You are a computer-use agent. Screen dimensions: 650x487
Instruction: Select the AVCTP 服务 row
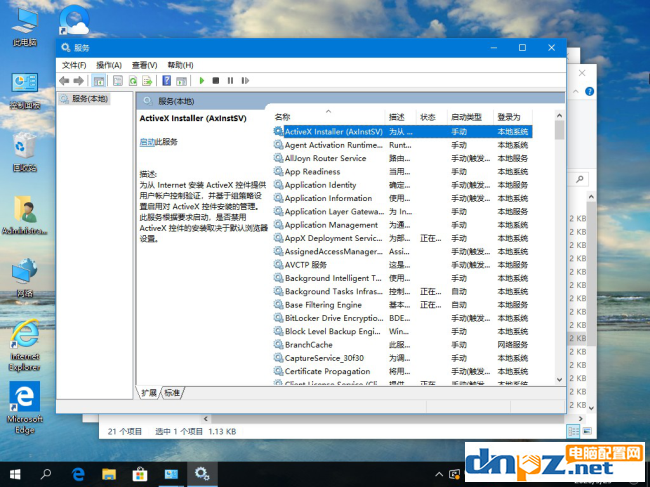click(x=403, y=265)
